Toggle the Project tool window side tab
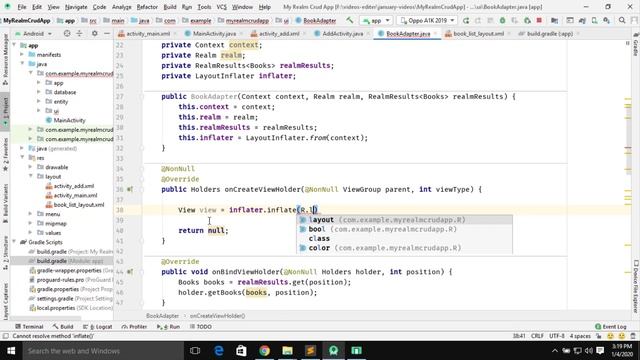 [5, 111]
